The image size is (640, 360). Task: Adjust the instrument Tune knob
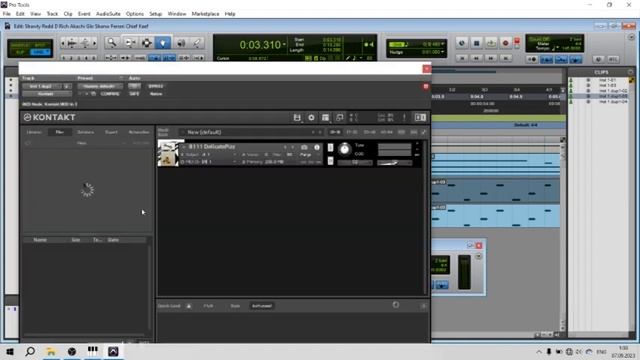[x=345, y=149]
